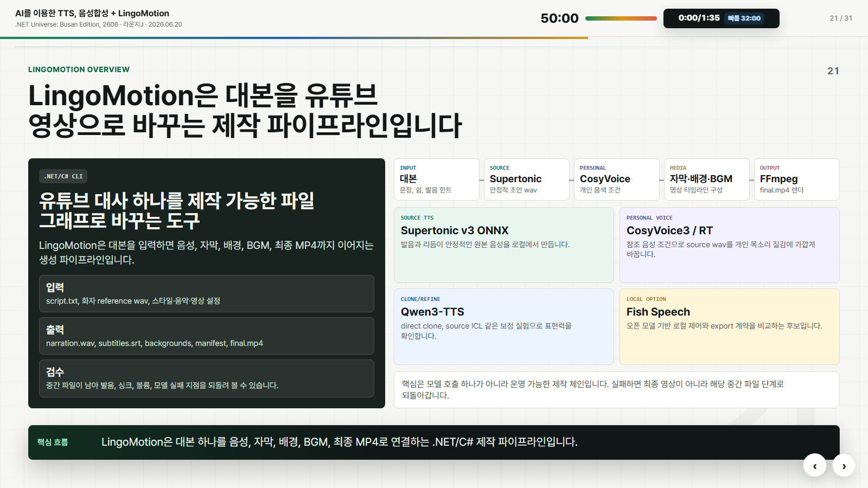This screenshot has height=488, width=868.
Task: Click the green-to-red timer progress bar
Action: [621, 18]
